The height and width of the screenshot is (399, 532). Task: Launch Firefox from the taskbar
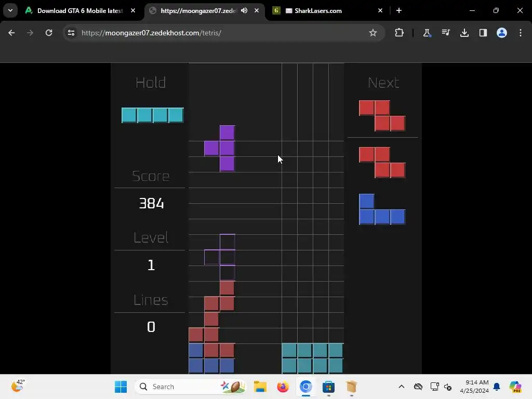(283, 387)
